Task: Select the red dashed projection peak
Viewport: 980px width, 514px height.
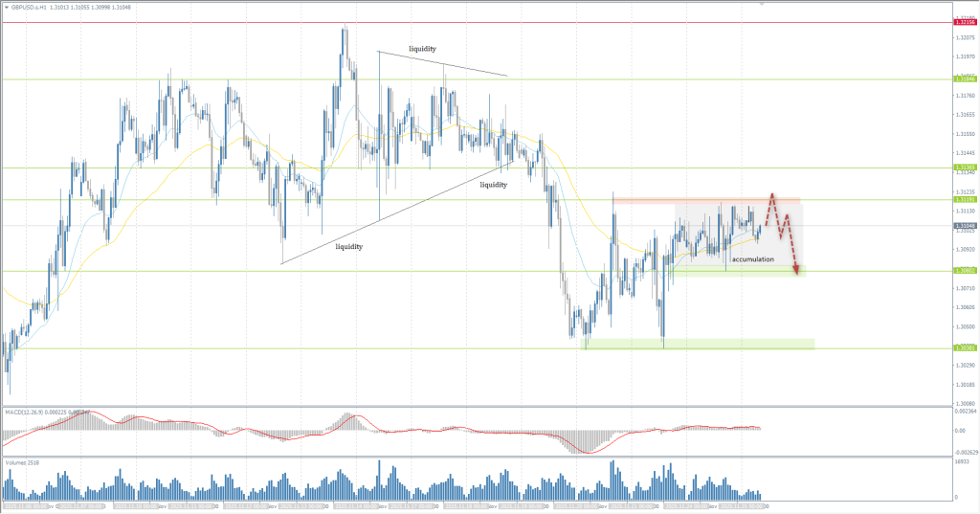Action: pos(771,195)
